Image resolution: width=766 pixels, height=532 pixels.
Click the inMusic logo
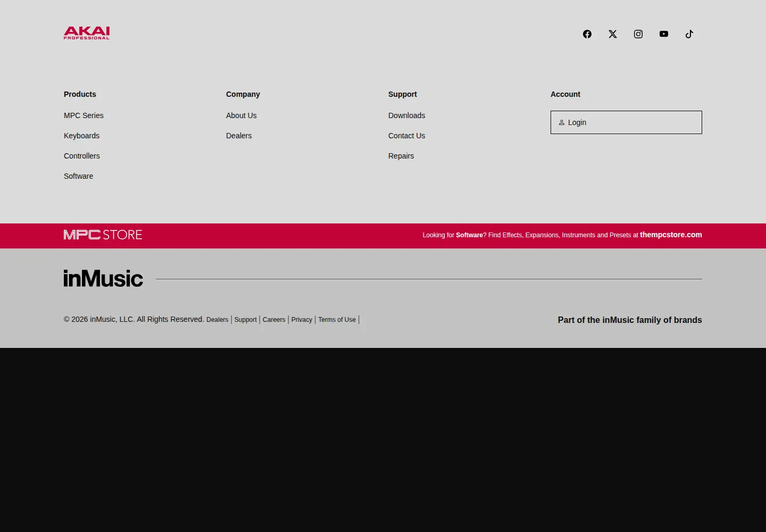coord(103,278)
